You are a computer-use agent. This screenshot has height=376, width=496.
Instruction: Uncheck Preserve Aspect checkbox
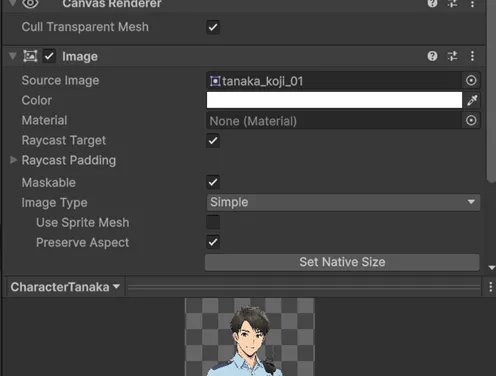pos(213,242)
